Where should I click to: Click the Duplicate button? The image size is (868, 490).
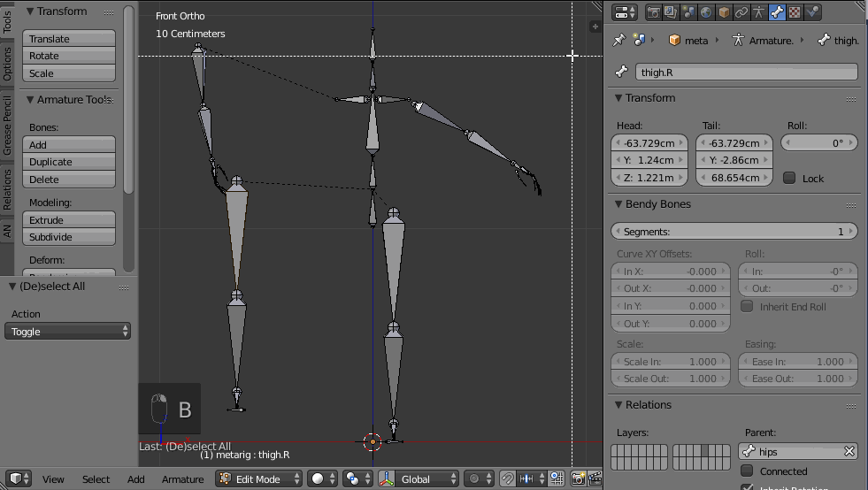(x=69, y=162)
